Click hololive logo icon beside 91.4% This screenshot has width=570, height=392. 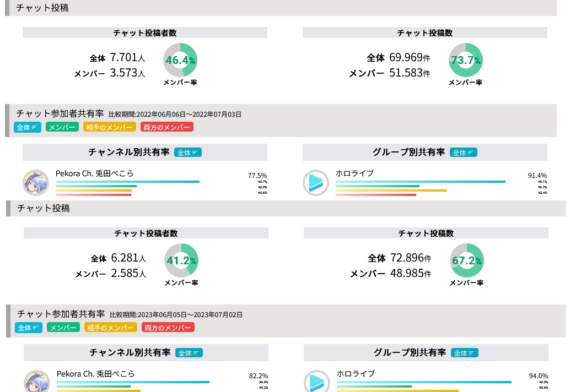pyautogui.click(x=316, y=183)
